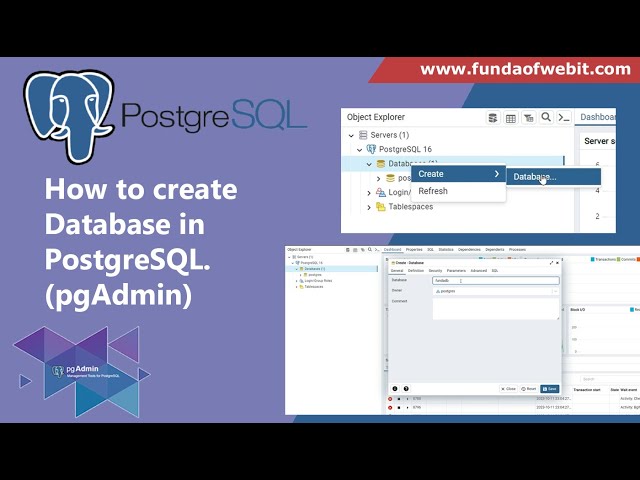Open Advanced tab in Create Database dialog

tap(478, 271)
